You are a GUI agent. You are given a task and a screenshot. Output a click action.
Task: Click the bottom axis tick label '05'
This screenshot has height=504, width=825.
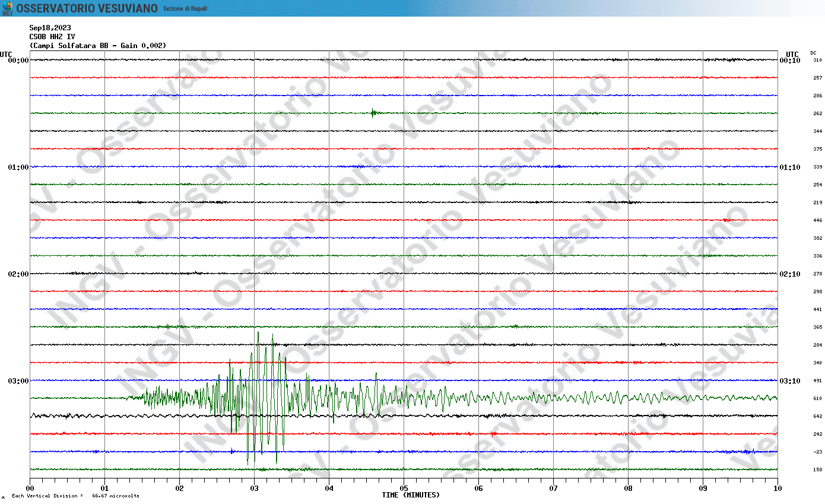pos(404,489)
